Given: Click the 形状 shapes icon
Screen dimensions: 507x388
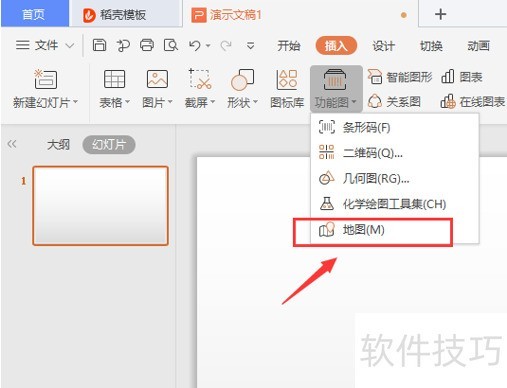Looking at the screenshot, I should pyautogui.click(x=242, y=80).
